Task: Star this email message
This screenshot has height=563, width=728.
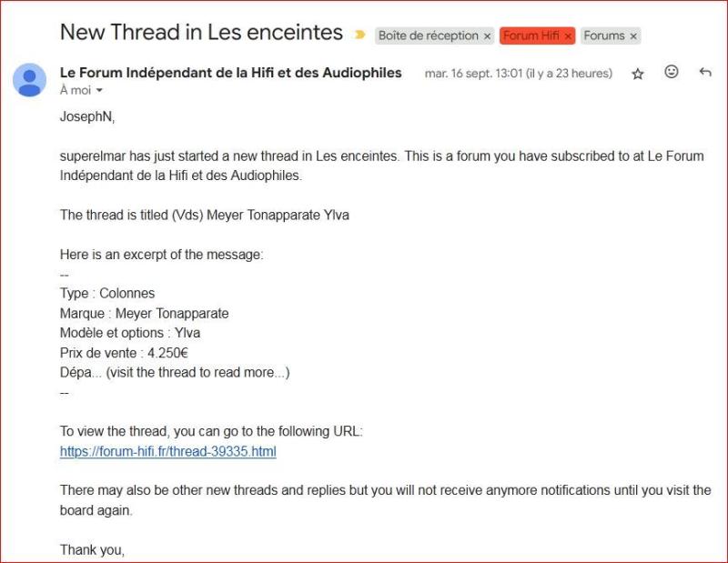Action: click(x=638, y=74)
